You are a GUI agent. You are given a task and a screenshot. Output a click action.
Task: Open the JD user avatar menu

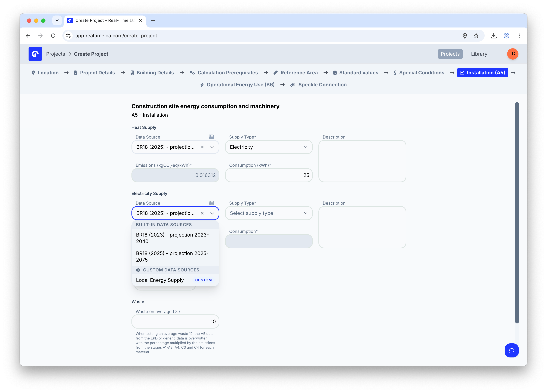click(x=512, y=54)
